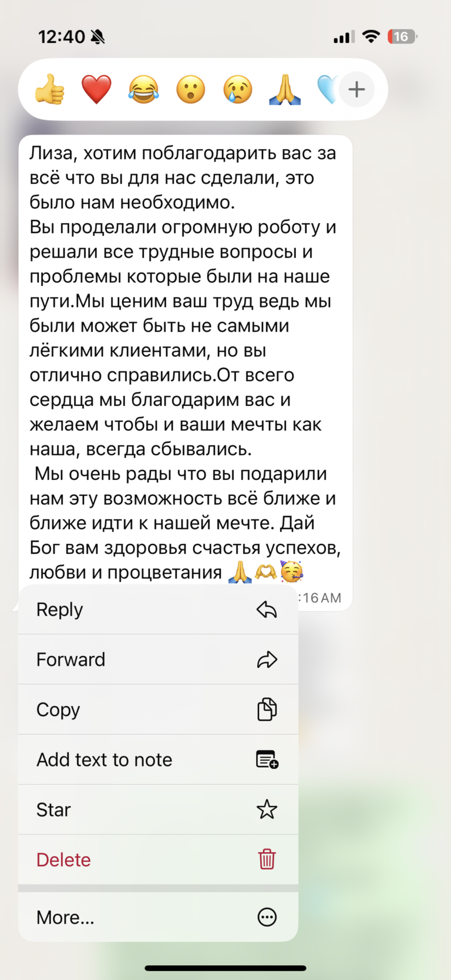Click the add-to-note icon
Screen dimensions: 451x980
click(x=267, y=759)
